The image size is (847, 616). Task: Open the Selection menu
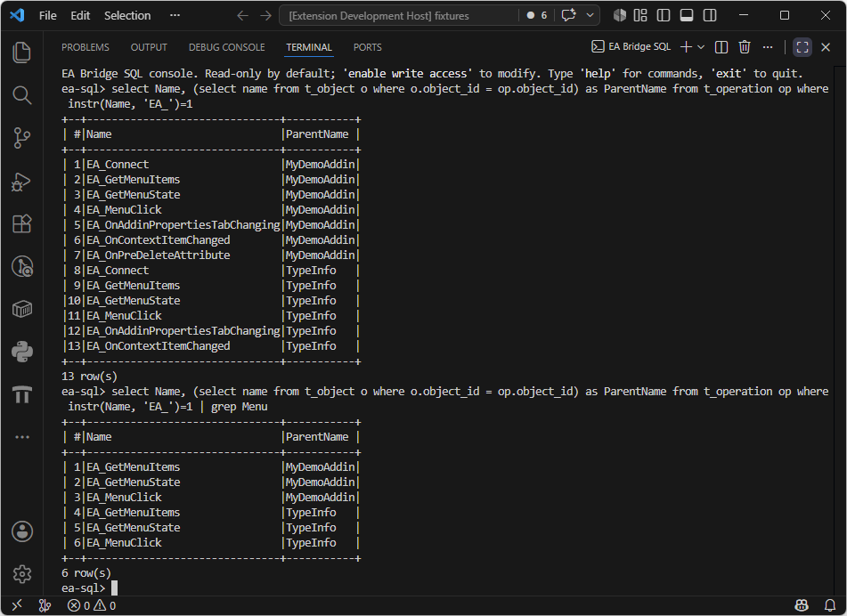pos(127,16)
